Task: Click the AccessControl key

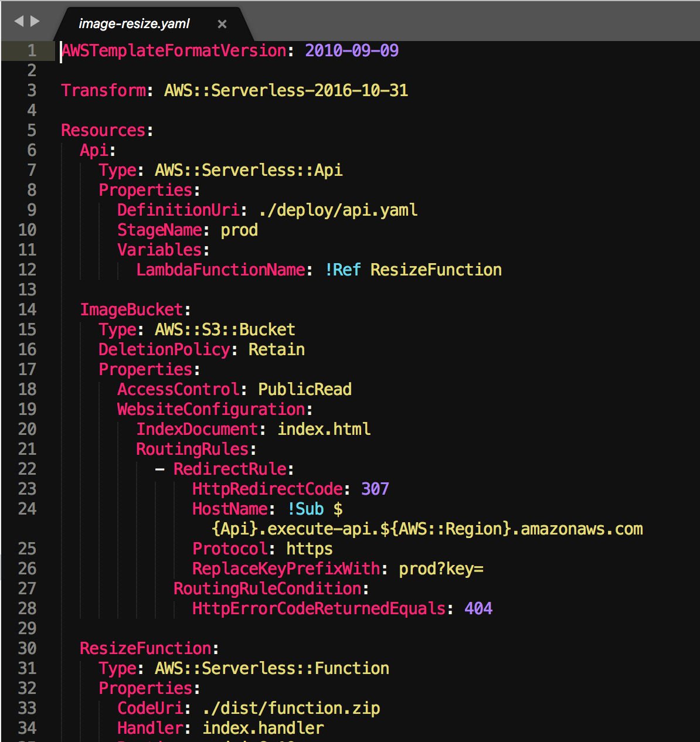Action: pos(178,389)
